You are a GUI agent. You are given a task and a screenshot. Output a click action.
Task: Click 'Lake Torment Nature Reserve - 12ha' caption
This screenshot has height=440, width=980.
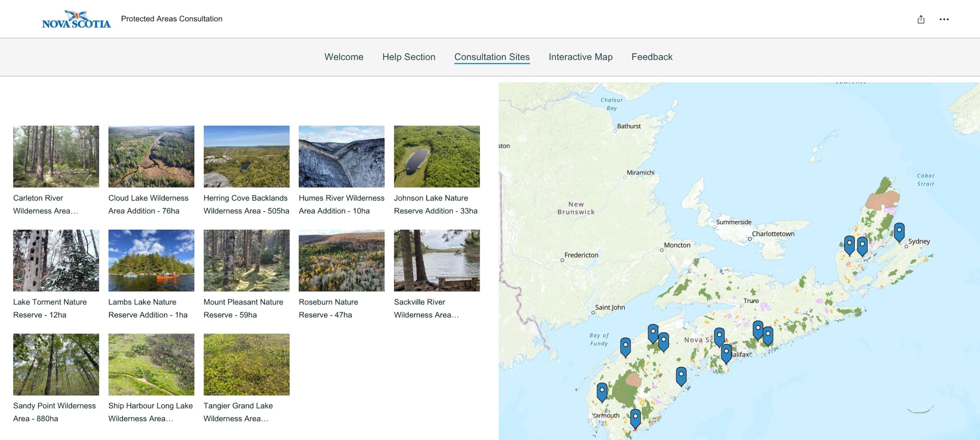tap(50, 308)
